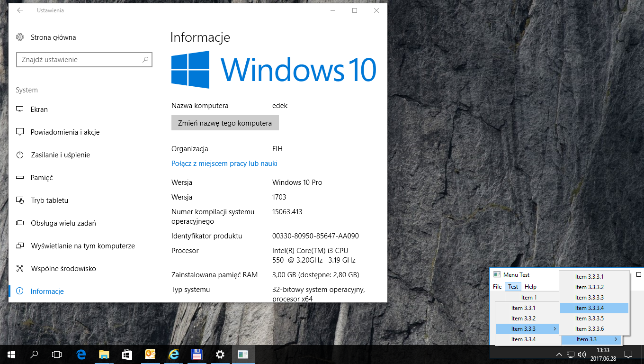Viewport: 644px width, 364px height.
Task: Switch to Settings gear on taskbar
Action: coord(220,354)
